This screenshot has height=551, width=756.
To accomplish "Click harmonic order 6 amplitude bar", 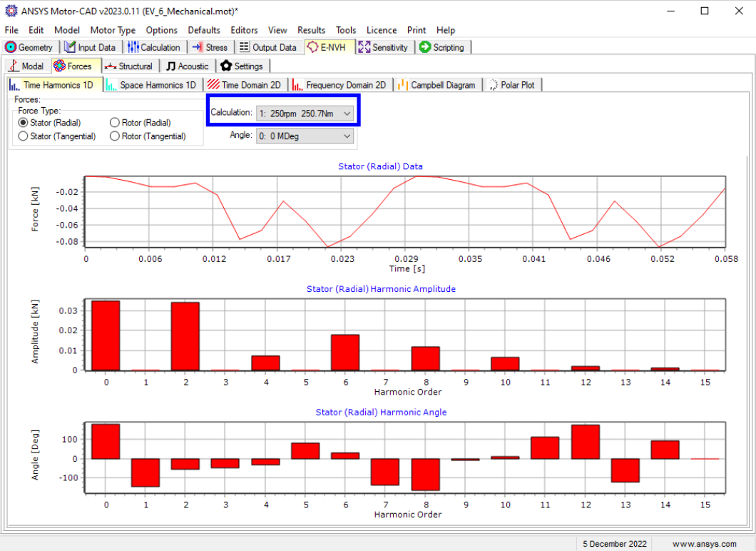I will tap(345, 352).
